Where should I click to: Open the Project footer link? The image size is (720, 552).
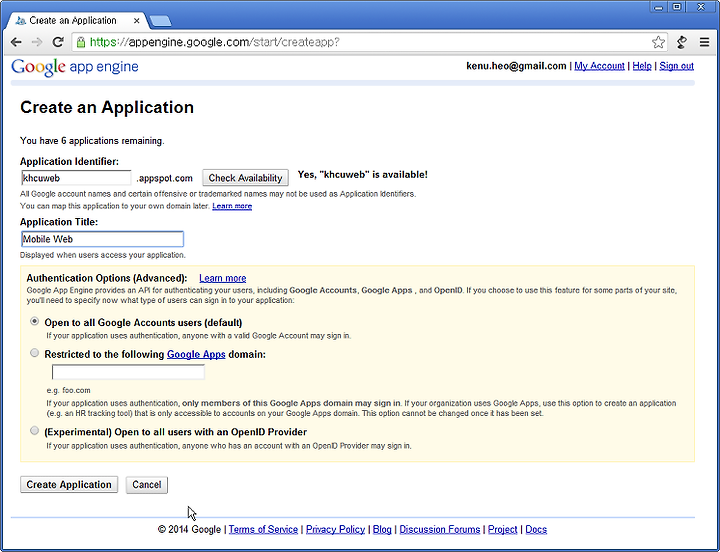click(x=502, y=529)
